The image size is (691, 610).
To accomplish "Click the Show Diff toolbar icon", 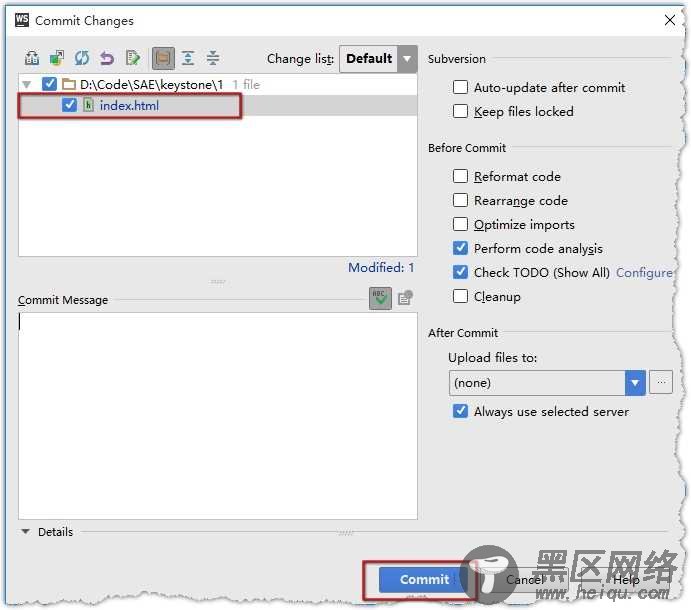I will click(x=32, y=58).
